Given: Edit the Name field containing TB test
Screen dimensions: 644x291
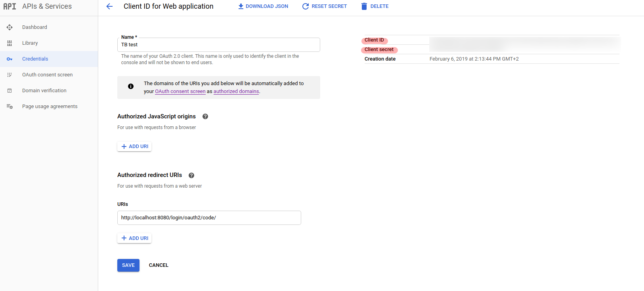Looking at the screenshot, I should point(218,45).
